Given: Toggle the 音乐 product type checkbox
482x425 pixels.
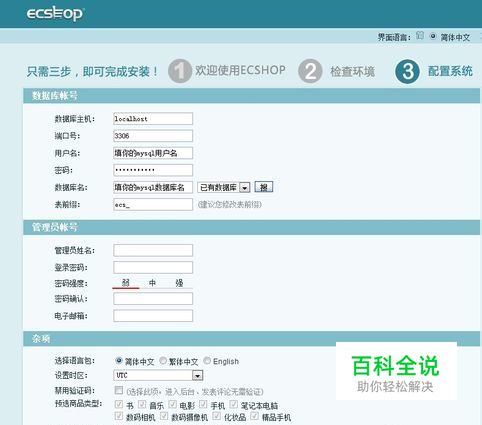Looking at the screenshot, I should [x=142, y=404].
